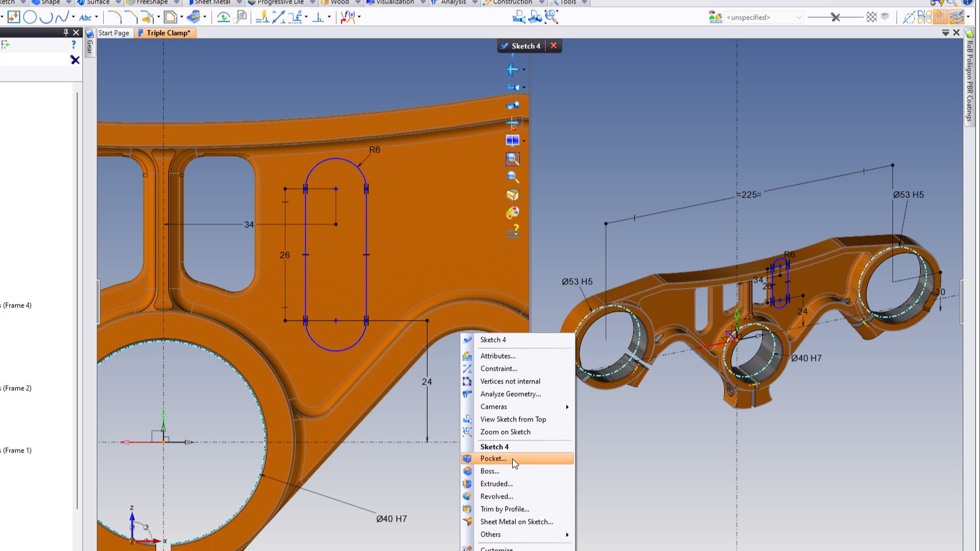Click the line style preview selector
Viewport: 980px width, 551px height.
835,17
